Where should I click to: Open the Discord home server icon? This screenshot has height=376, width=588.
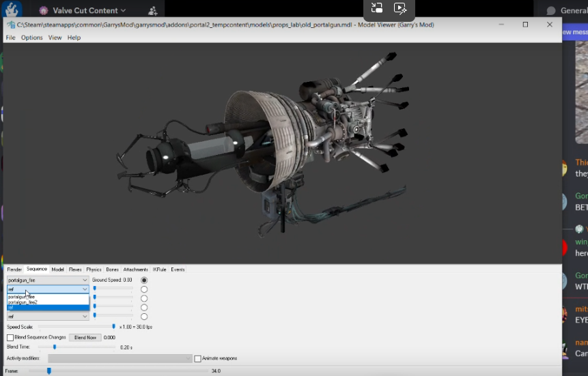click(11, 9)
